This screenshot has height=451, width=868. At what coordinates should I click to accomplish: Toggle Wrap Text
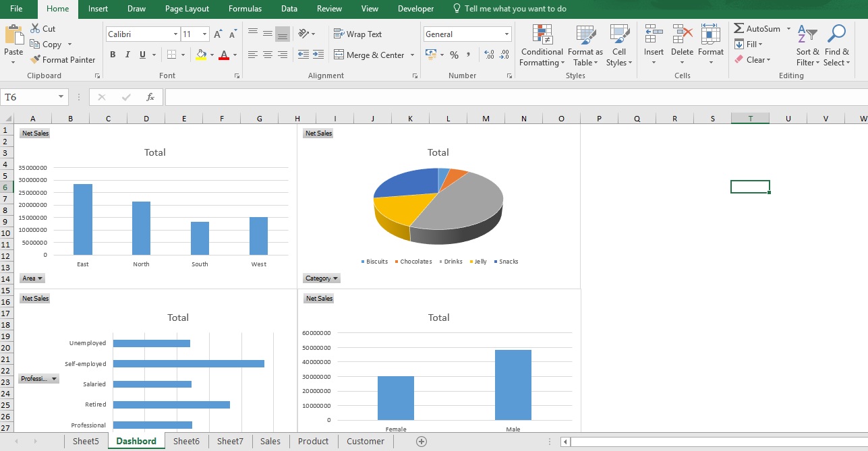(357, 34)
